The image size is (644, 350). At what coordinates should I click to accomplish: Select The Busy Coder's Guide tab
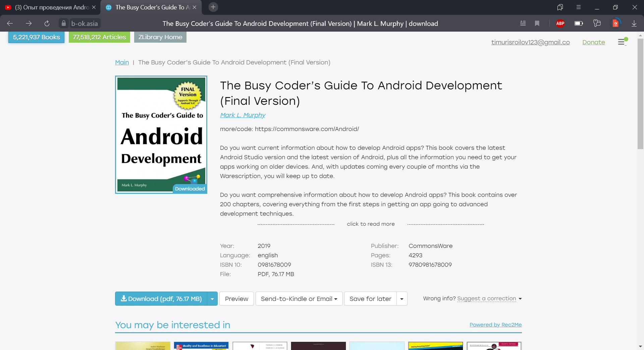[x=151, y=7]
